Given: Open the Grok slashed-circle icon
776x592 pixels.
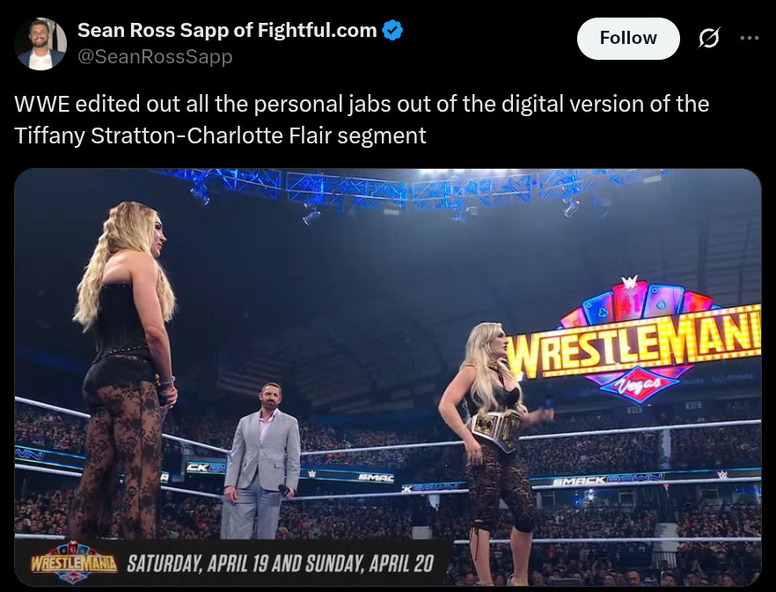Looking at the screenshot, I should pos(709,38).
